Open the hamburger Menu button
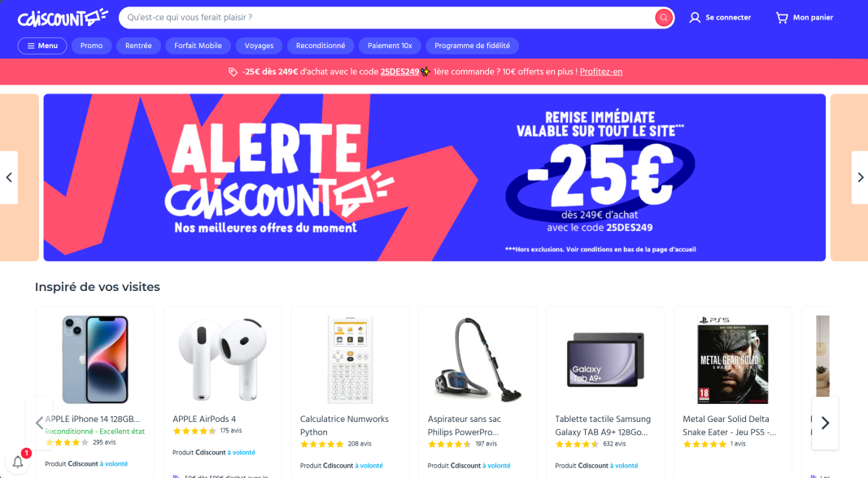868x478 pixels. (42, 46)
